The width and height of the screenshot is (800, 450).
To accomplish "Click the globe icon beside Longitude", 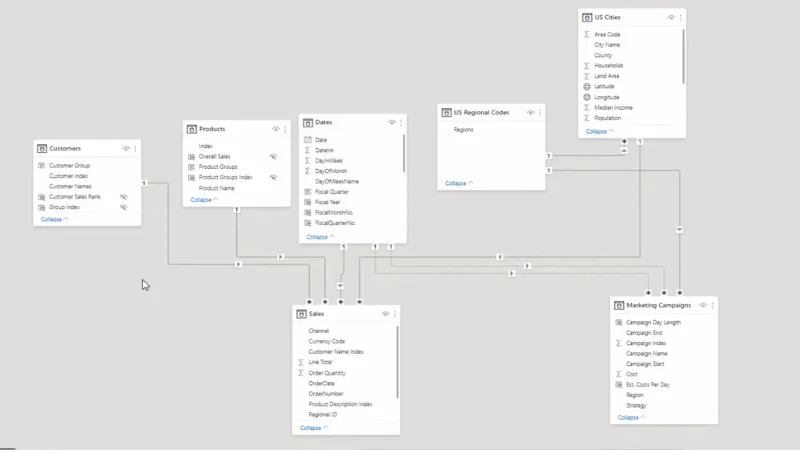I will (x=587, y=97).
